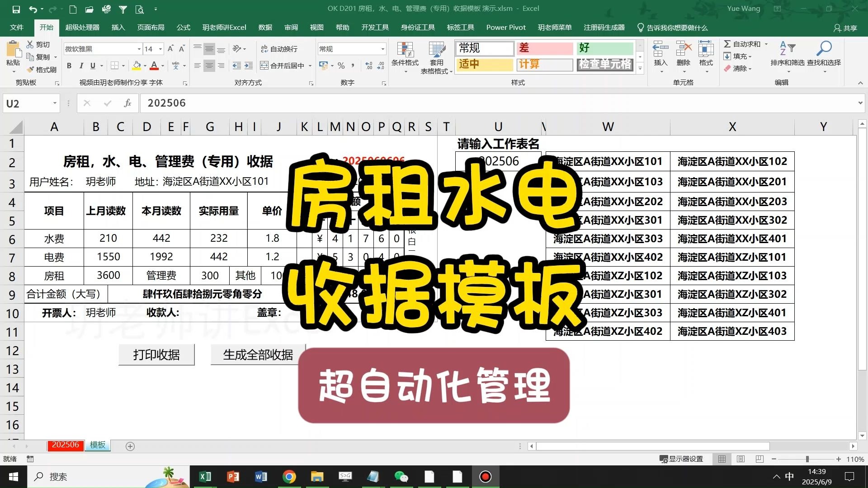868x488 pixels.
Task: Switch to the 公式 ribbon tab
Action: coord(183,27)
